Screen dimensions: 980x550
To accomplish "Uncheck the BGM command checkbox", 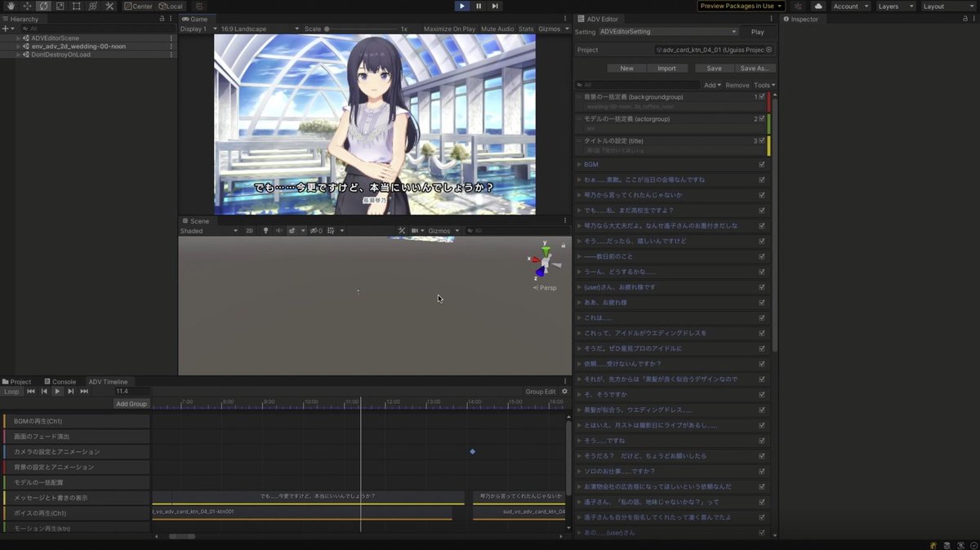I will click(762, 164).
